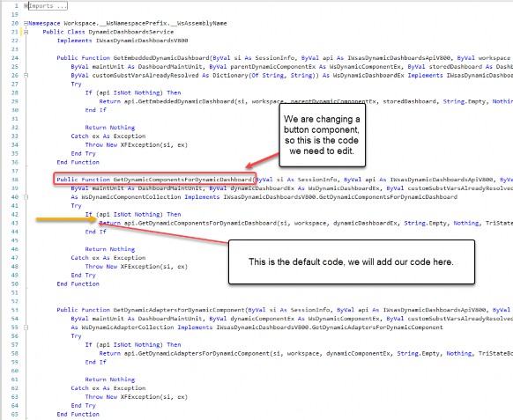
Task: Click line number 43 in the gutter
Action: coord(15,224)
